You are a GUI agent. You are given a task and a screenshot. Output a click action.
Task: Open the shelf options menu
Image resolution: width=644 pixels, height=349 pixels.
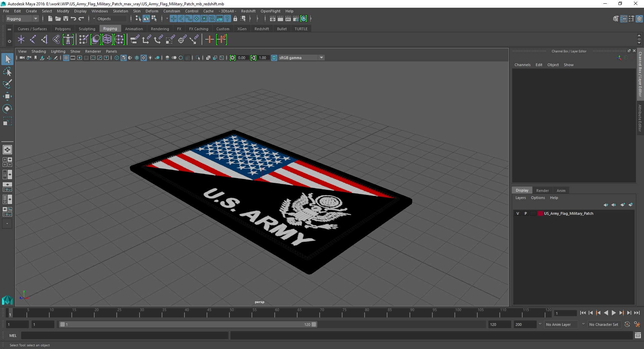[x=9, y=41]
